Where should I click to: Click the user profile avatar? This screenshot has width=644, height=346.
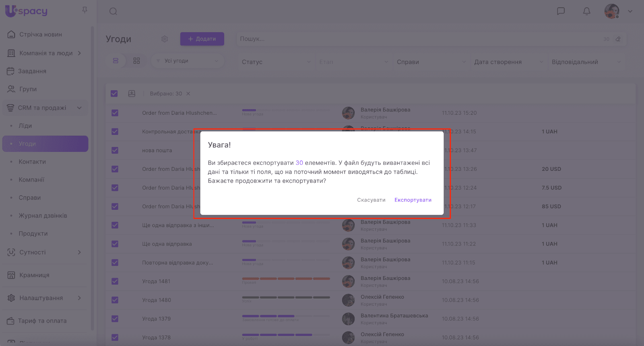(612, 11)
